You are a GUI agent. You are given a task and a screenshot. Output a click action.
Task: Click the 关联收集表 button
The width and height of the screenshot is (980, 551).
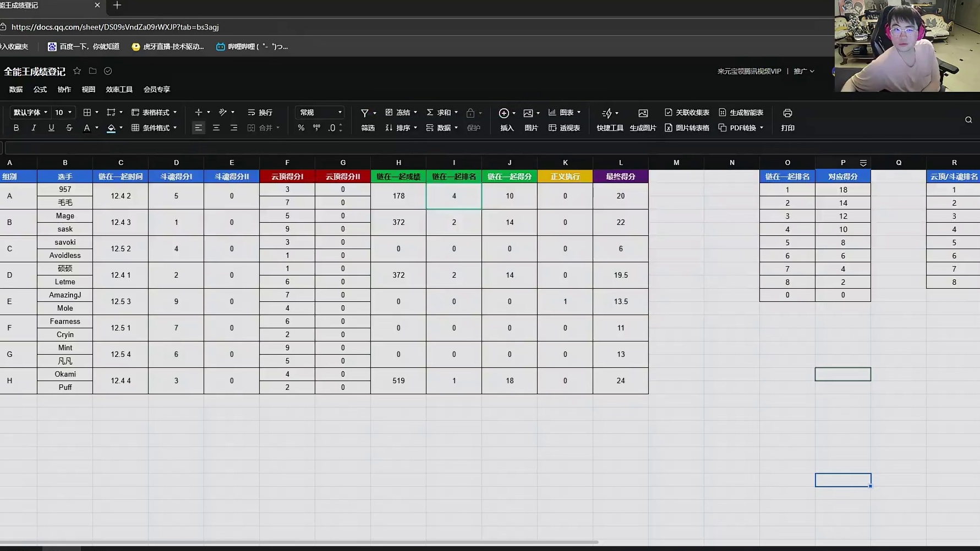point(687,112)
